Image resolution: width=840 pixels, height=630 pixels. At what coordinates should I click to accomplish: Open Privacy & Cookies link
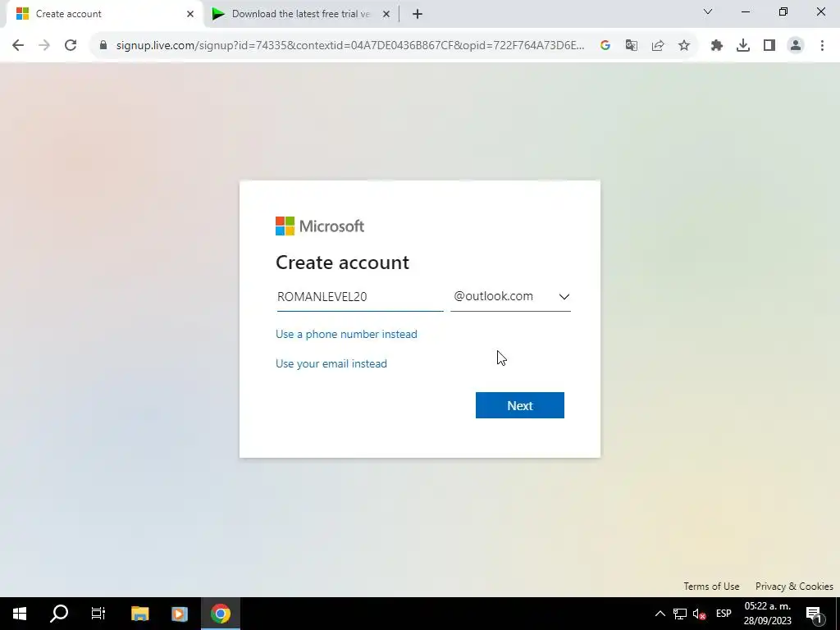pyautogui.click(x=794, y=587)
